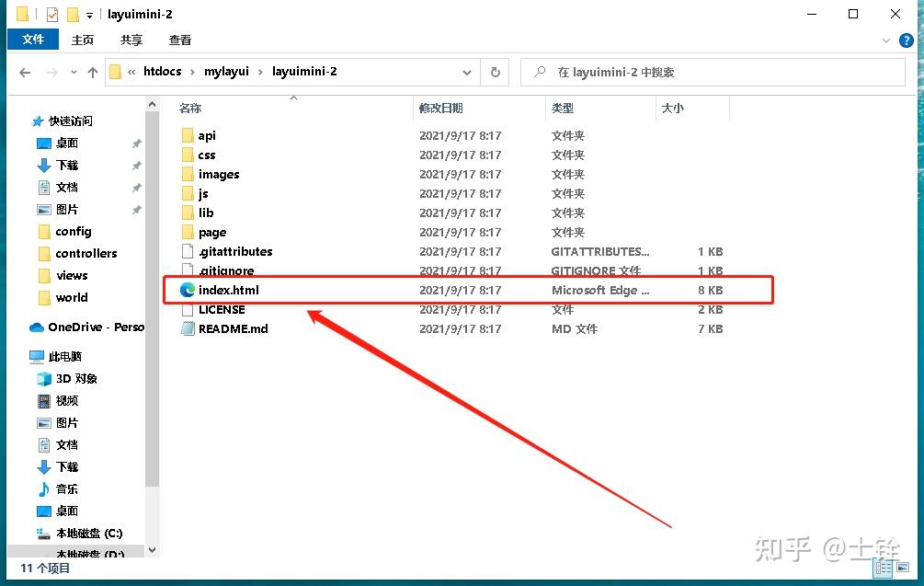
Task: Open the Help question mark icon
Action: (x=907, y=40)
